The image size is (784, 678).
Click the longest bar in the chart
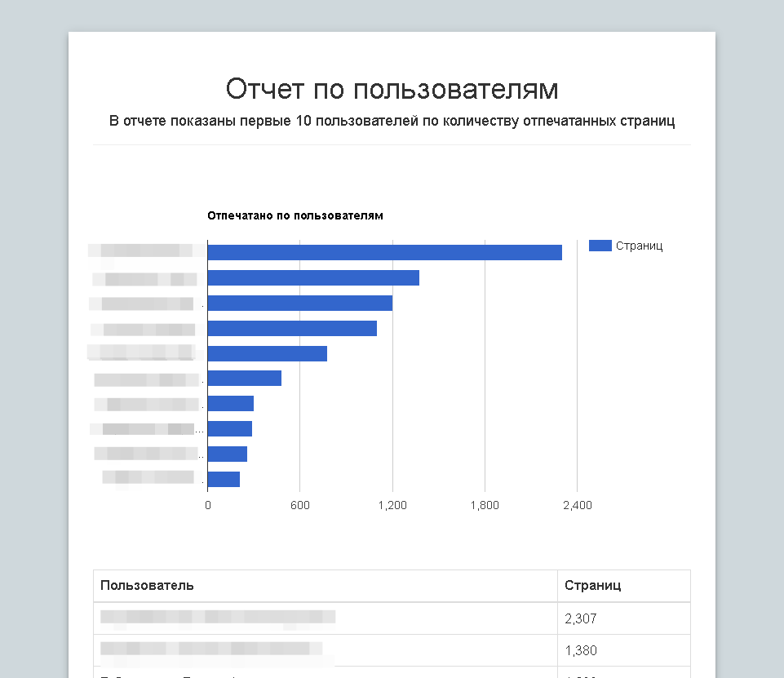coord(384,253)
